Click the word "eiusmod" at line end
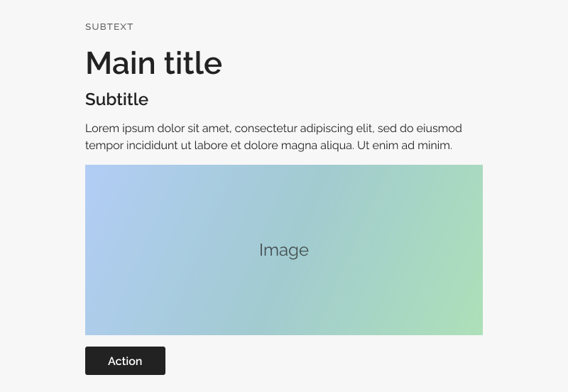Screen dimensions: 568x392 [439, 129]
